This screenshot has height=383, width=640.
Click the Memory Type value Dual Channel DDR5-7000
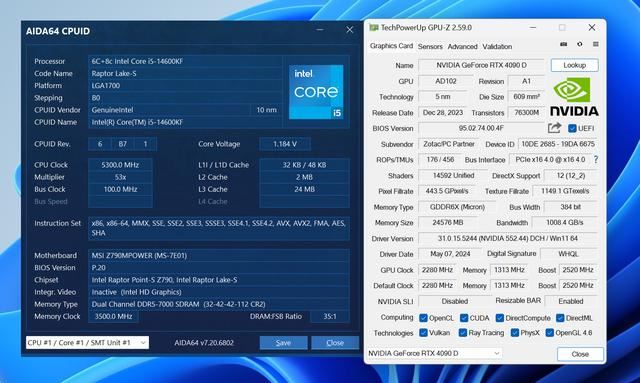point(219,304)
